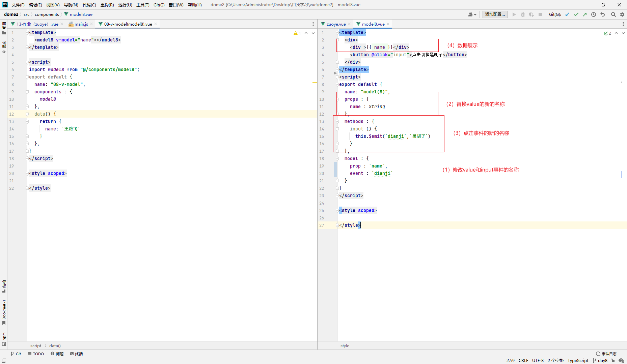Click the Git push arrow icon
Image resolution: width=627 pixels, height=364 pixels.
coord(584,14)
